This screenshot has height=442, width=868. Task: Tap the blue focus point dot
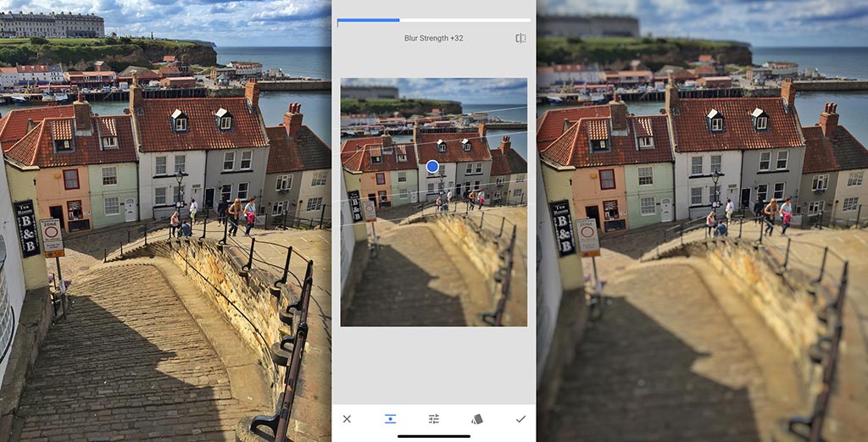(x=433, y=167)
